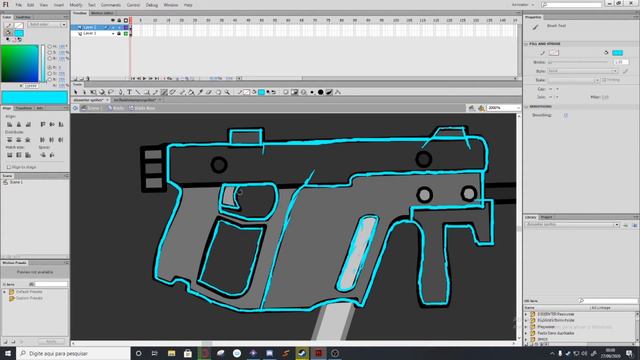Open the Commands menu

(111, 5)
